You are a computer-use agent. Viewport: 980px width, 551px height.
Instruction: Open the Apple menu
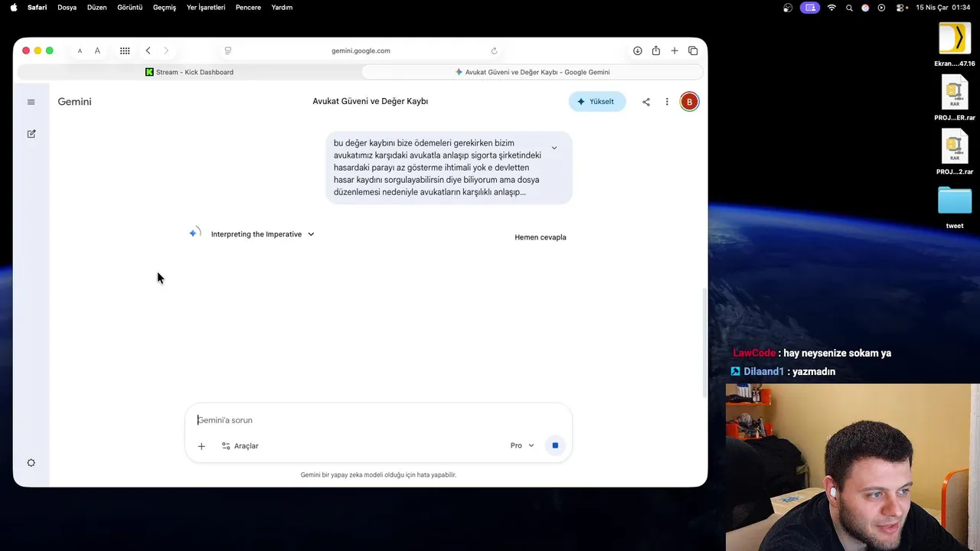click(13, 8)
